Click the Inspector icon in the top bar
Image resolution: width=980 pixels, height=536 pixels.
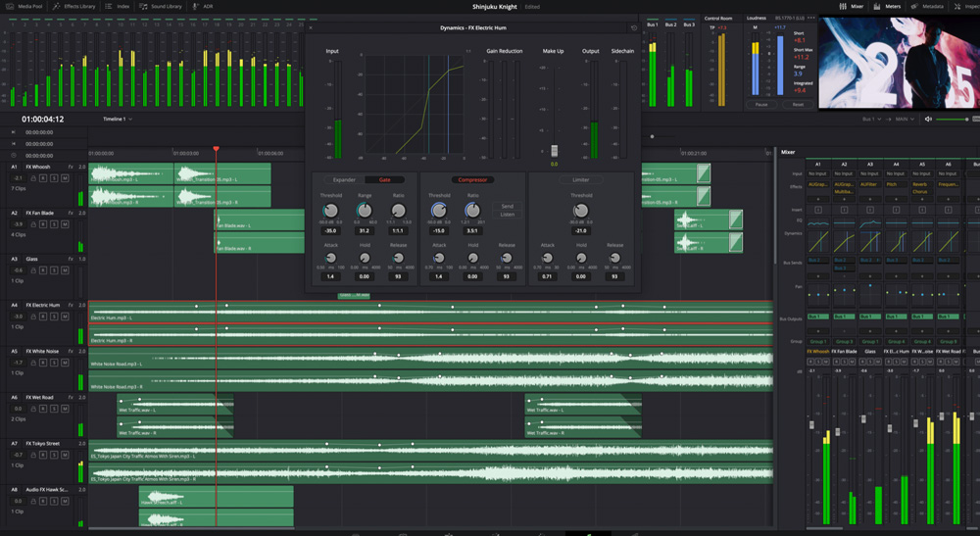(x=956, y=6)
